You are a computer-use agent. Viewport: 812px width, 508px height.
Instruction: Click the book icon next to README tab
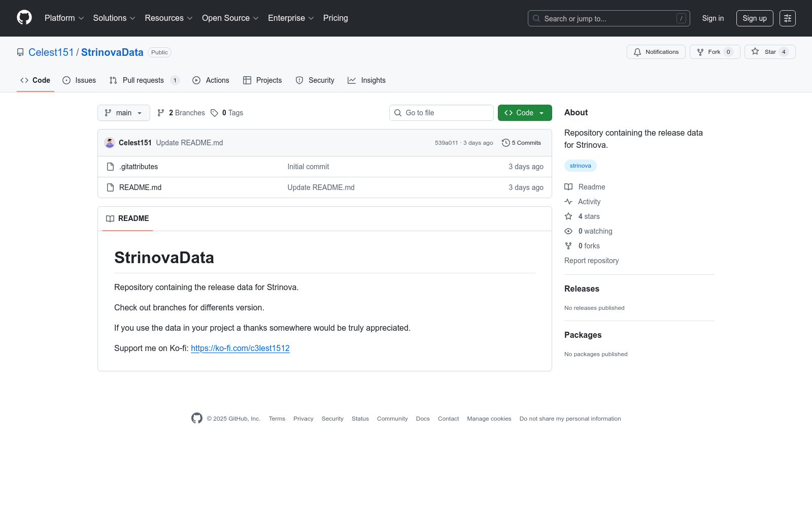click(110, 218)
